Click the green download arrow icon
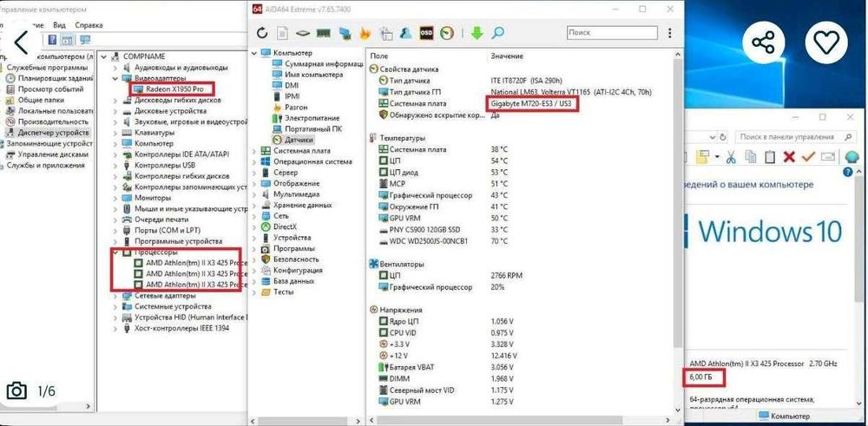 tap(477, 33)
